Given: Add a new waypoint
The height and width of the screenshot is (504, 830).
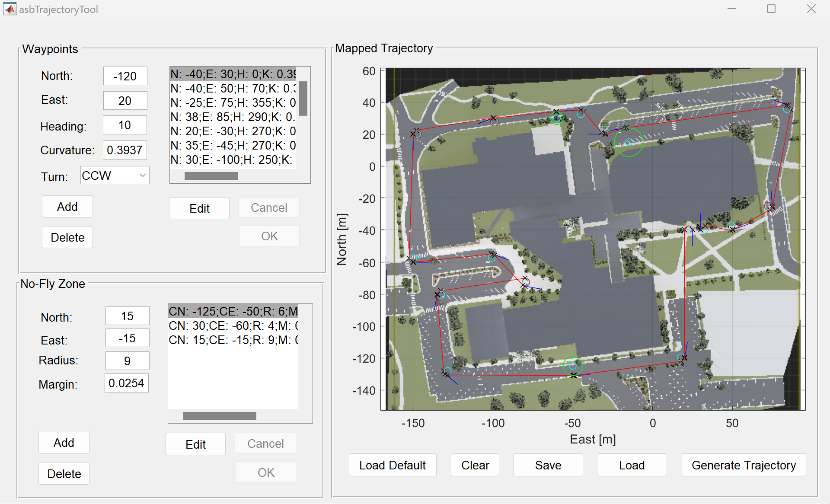Looking at the screenshot, I should (x=67, y=207).
